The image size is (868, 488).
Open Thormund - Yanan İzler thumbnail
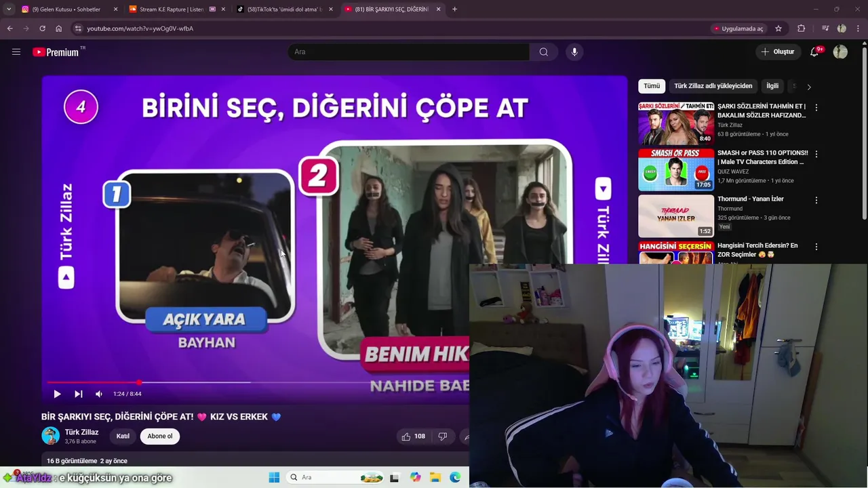676,216
